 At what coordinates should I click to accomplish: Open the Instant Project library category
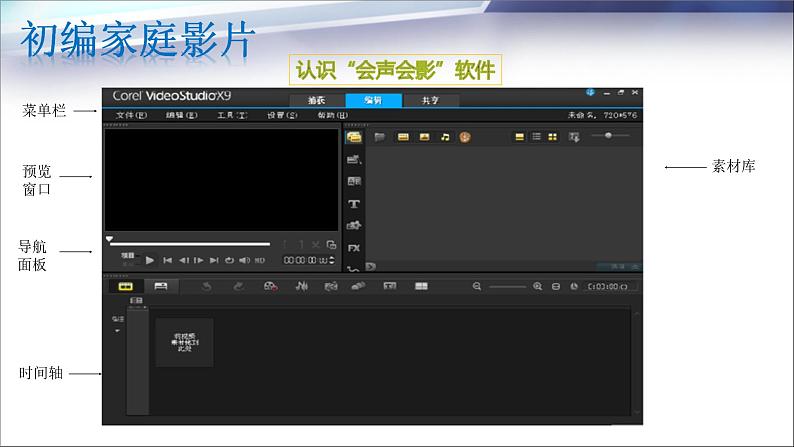354,159
